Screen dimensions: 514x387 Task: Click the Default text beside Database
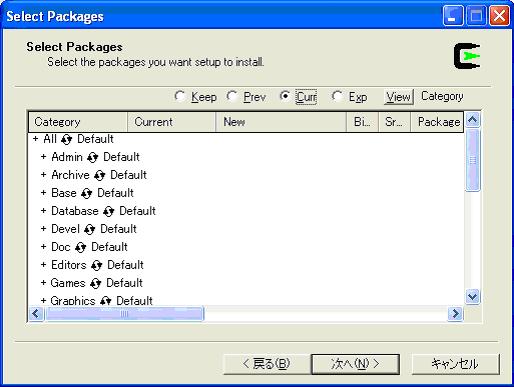137,211
